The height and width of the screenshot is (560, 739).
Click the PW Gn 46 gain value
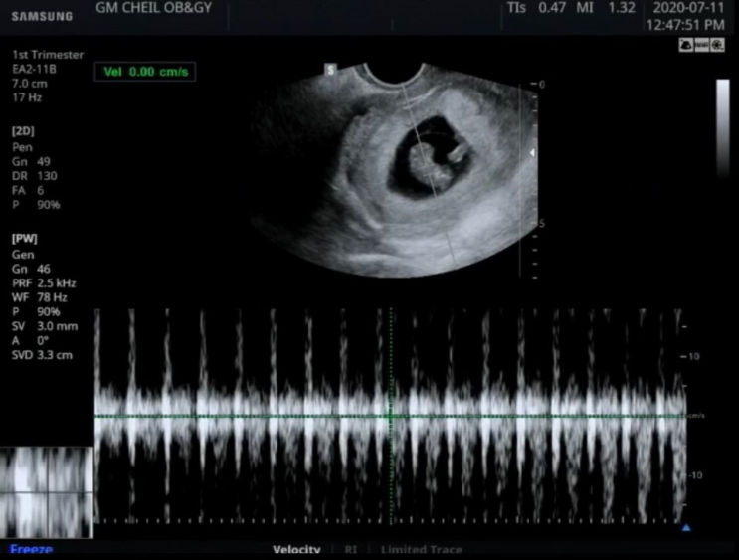click(x=31, y=270)
